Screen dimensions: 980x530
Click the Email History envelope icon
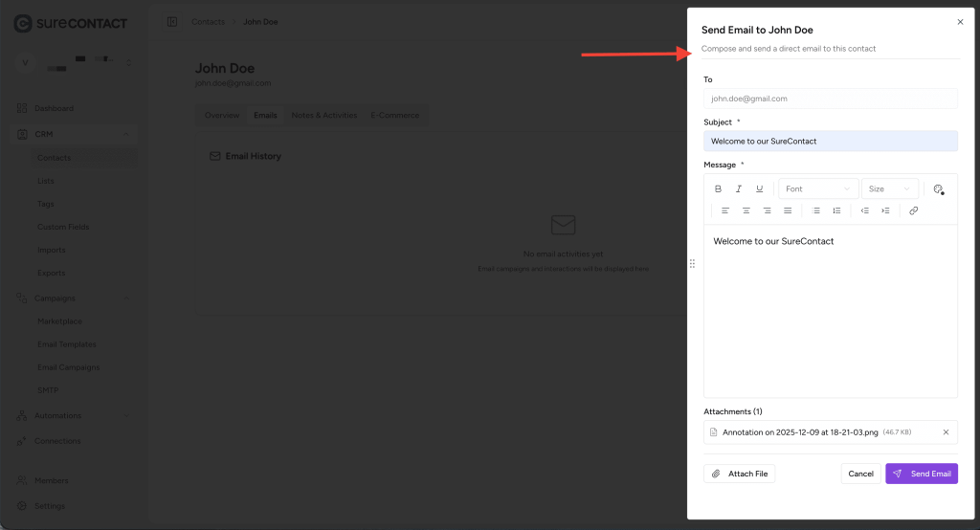point(215,156)
